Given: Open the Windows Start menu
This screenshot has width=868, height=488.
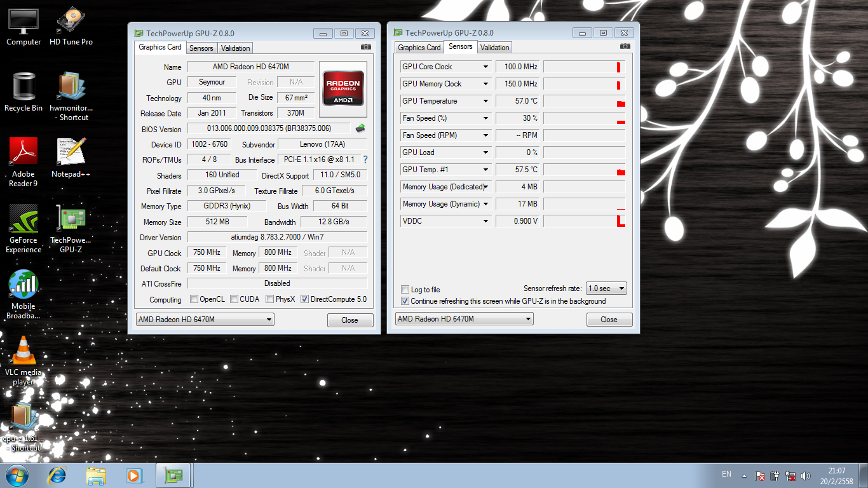Looking at the screenshot, I should point(16,475).
